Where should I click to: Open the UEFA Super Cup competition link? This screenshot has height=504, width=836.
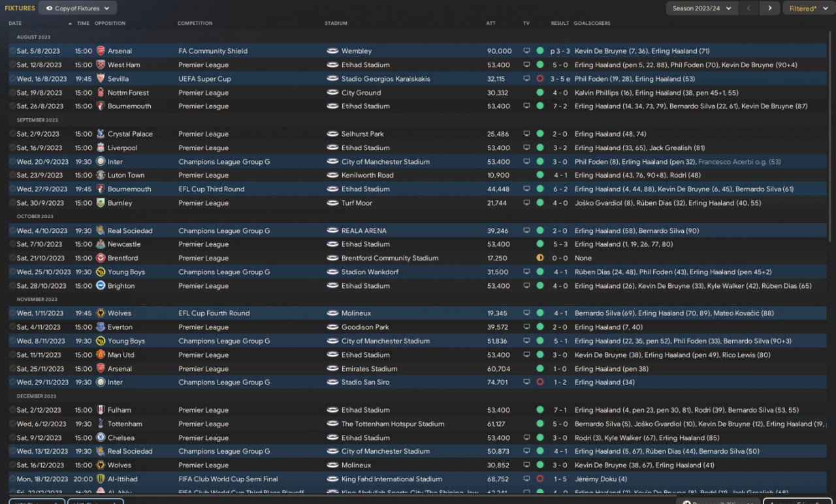coord(204,78)
